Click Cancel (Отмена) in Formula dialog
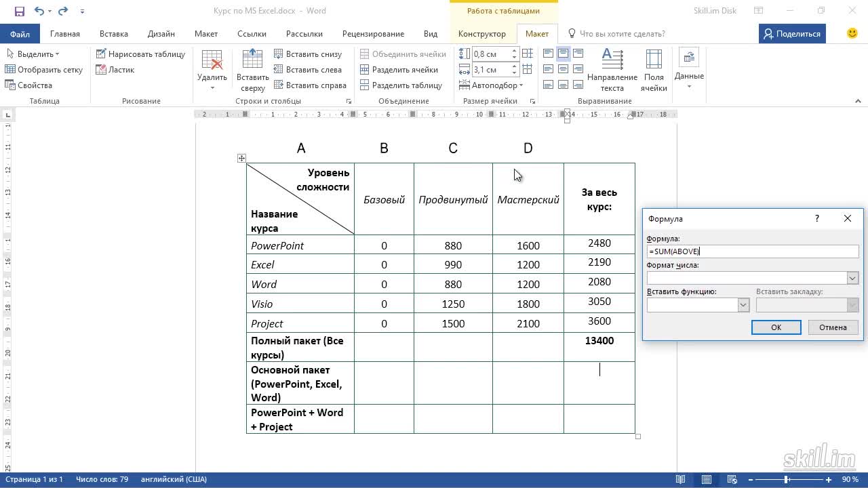 click(833, 327)
